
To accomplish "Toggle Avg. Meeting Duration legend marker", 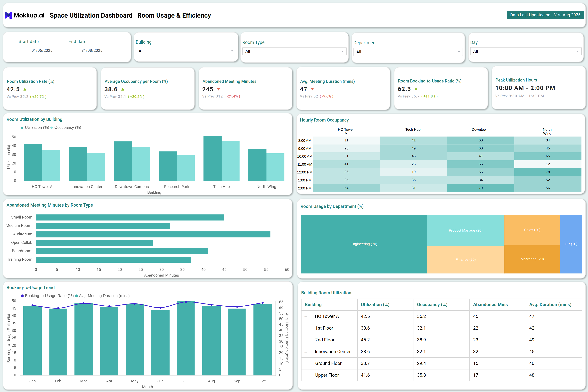I will tap(76, 296).
